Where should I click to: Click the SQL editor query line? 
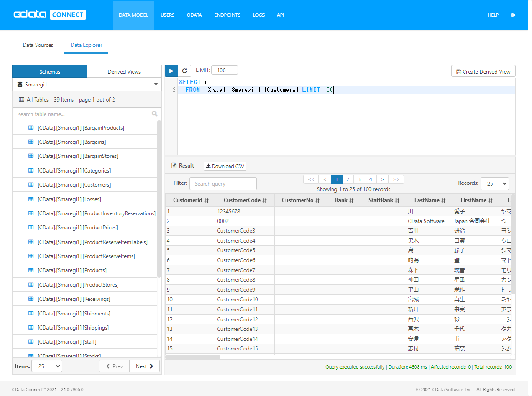pyautogui.click(x=346, y=90)
